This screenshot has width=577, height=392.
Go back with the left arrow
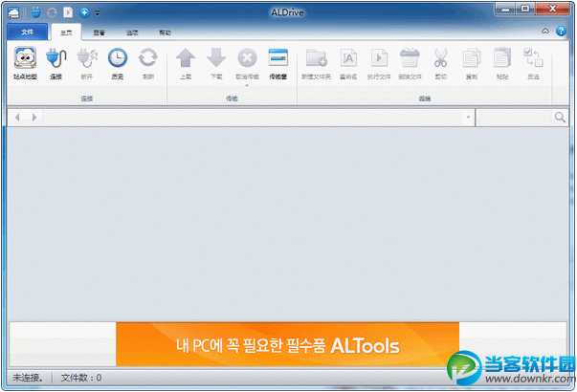click(17, 118)
